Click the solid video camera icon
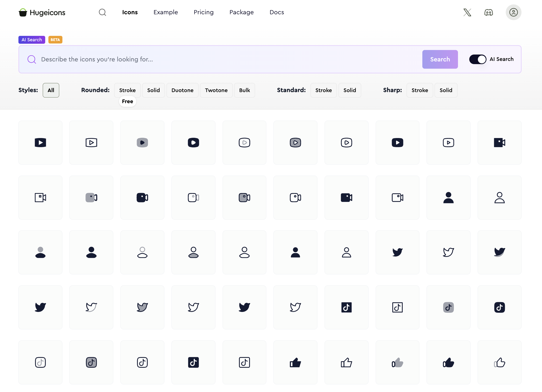Image resolution: width=542 pixels, height=392 pixels. tap(142, 197)
